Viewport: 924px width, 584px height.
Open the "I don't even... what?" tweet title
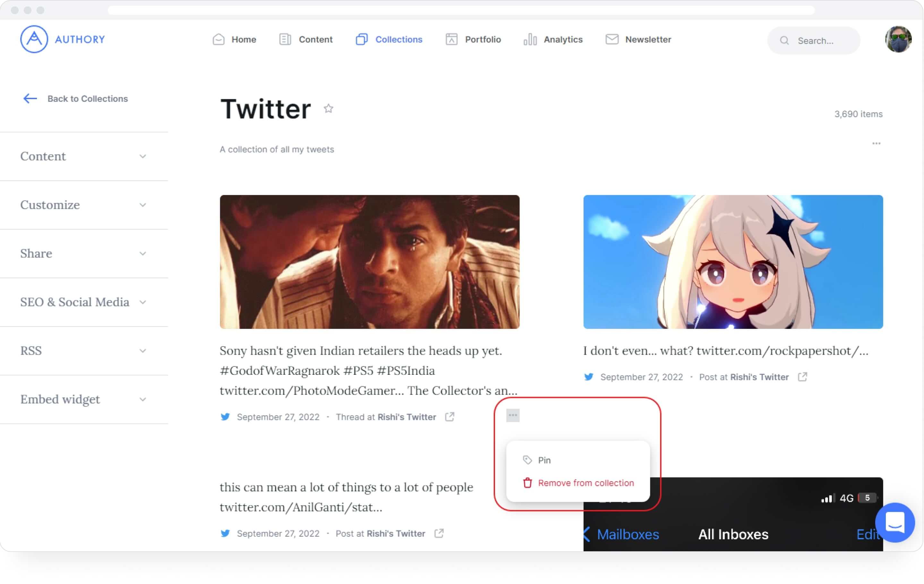[x=726, y=351]
